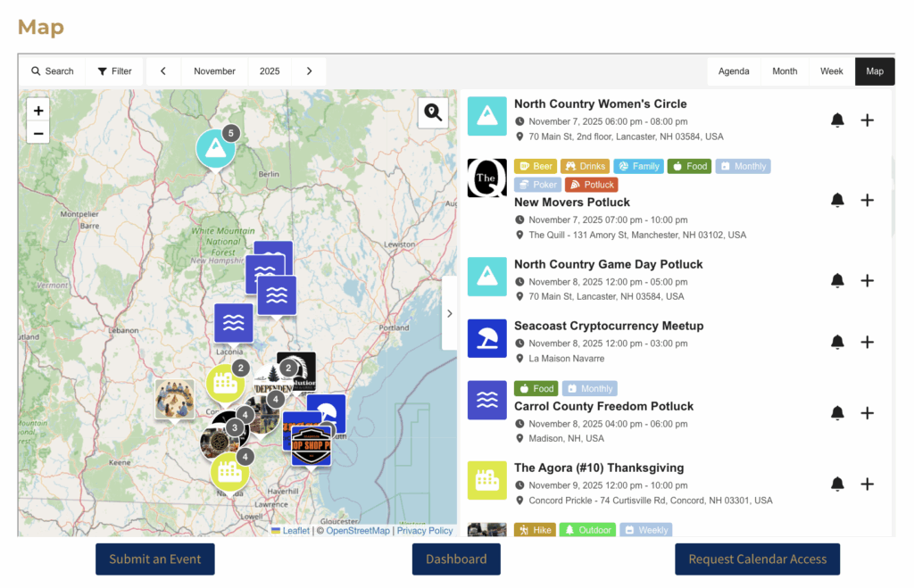The height and width of the screenshot is (588, 914).
Task: Switch to Agenda view
Action: (734, 71)
